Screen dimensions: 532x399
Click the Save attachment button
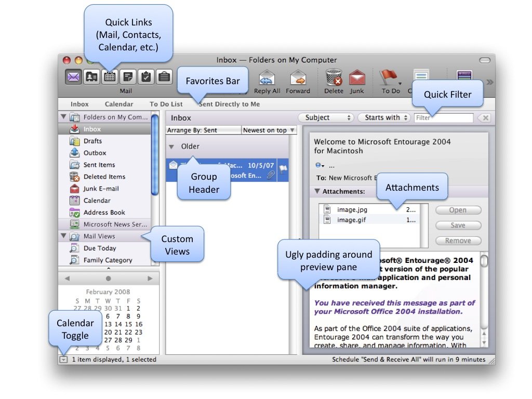[458, 225]
